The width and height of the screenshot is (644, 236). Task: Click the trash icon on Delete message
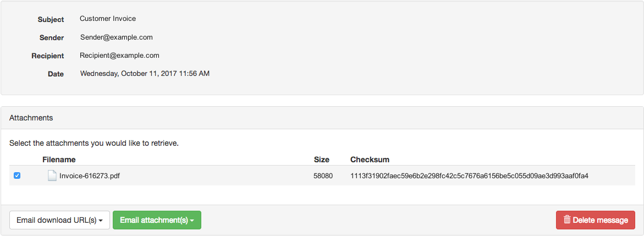[x=567, y=220]
